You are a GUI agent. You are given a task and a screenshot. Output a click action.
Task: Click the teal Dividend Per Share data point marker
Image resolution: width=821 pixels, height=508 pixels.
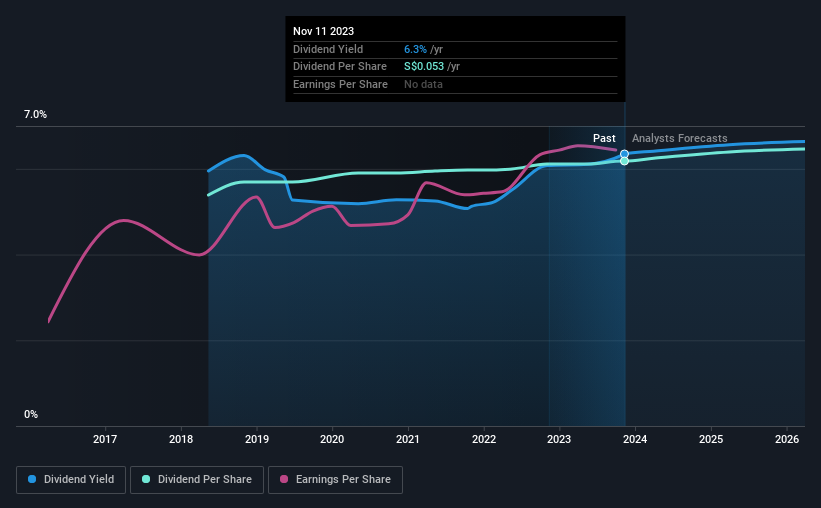coord(624,161)
